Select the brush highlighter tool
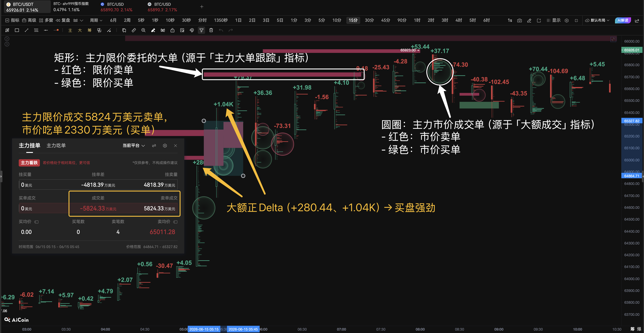This screenshot has height=333, width=644. [x=153, y=30]
